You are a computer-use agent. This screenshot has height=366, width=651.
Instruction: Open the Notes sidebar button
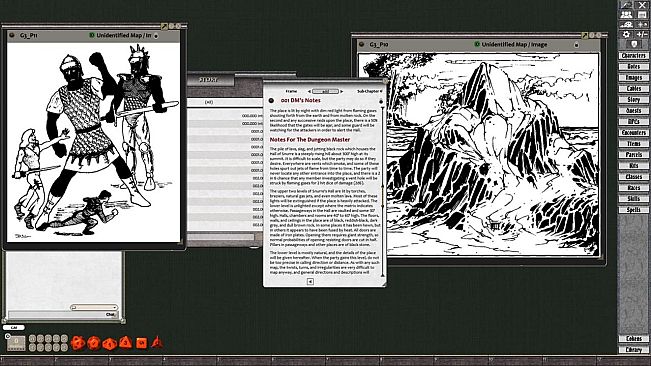(634, 66)
